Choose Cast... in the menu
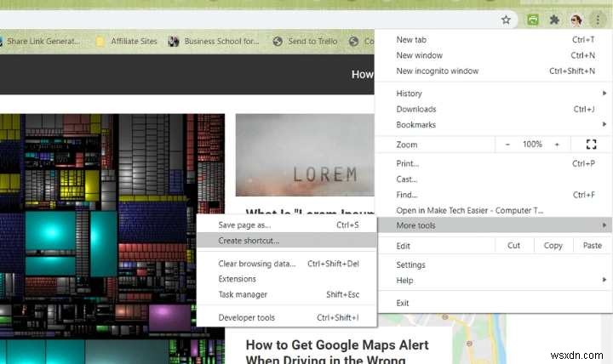This screenshot has height=364, width=613. pos(493,179)
